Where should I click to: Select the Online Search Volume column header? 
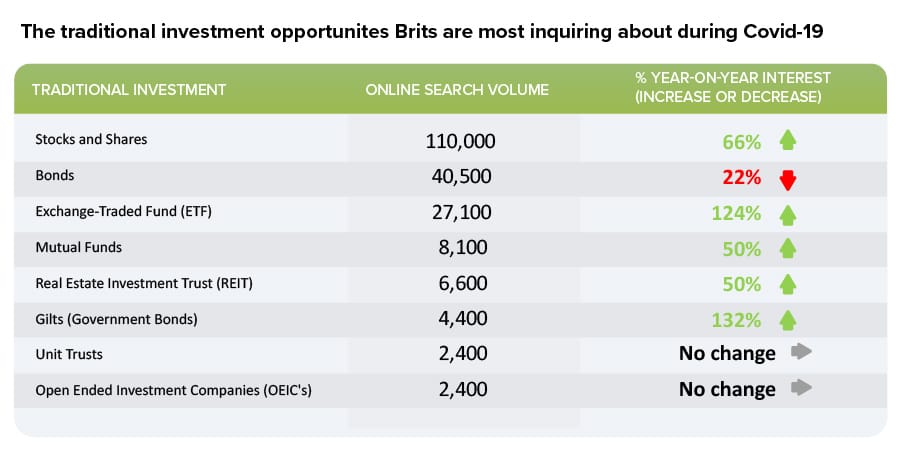[x=457, y=90]
